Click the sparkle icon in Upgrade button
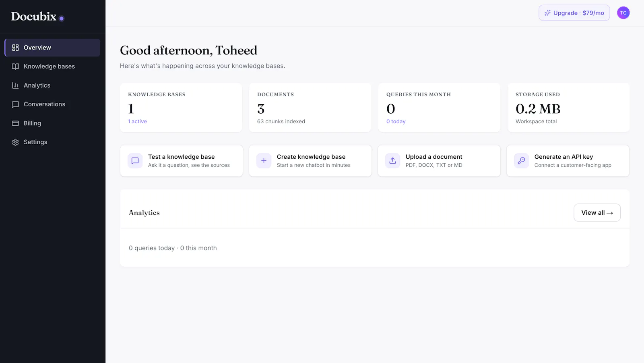Screen dimensions: 644x363 point(547,13)
